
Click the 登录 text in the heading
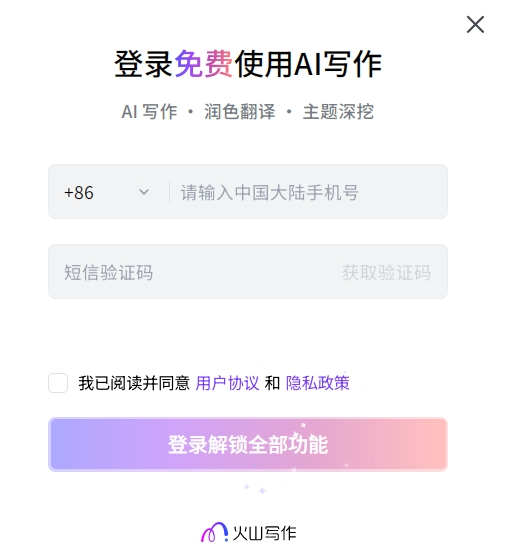(143, 64)
